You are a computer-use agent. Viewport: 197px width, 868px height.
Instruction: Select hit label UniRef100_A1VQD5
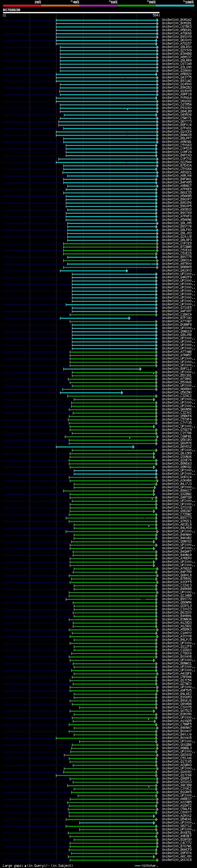point(177,721)
